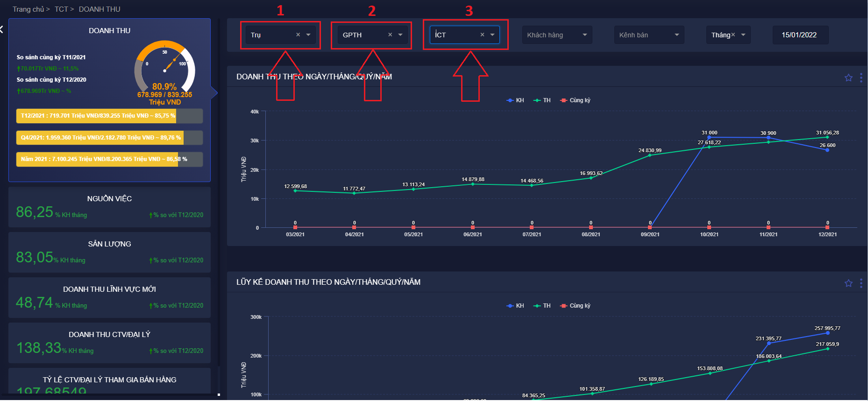Expand the GPTH dropdown arrow

pyautogui.click(x=400, y=35)
